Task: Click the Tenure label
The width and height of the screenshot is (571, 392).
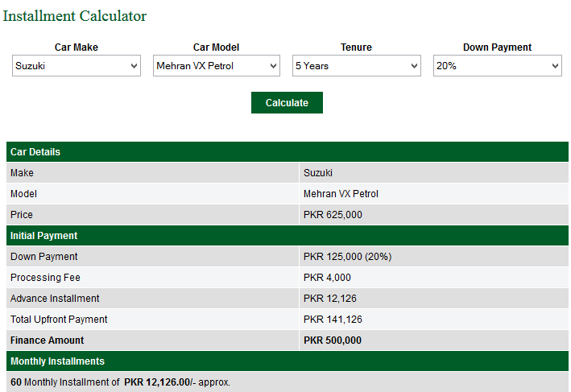Action: click(x=356, y=47)
